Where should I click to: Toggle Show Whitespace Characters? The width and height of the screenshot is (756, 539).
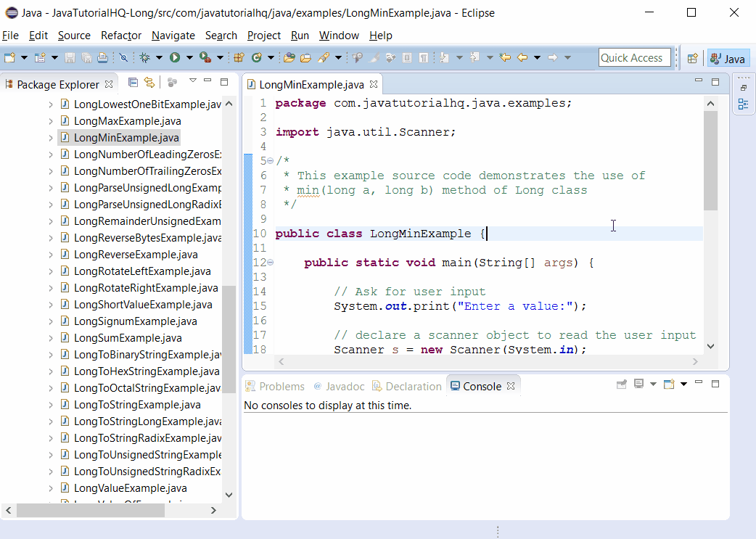click(424, 56)
